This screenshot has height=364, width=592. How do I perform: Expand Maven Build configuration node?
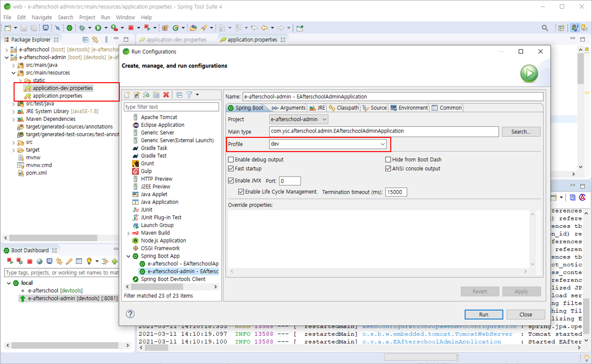coord(129,233)
